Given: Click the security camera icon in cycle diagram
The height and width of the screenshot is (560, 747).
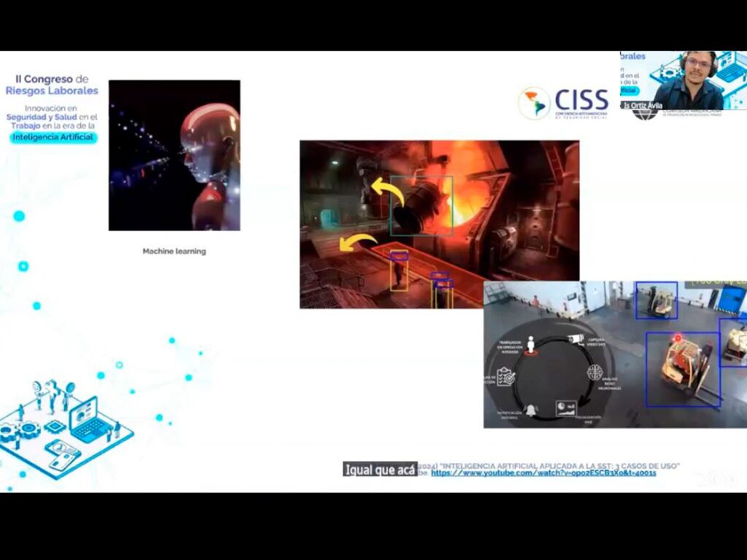Looking at the screenshot, I should (576, 338).
